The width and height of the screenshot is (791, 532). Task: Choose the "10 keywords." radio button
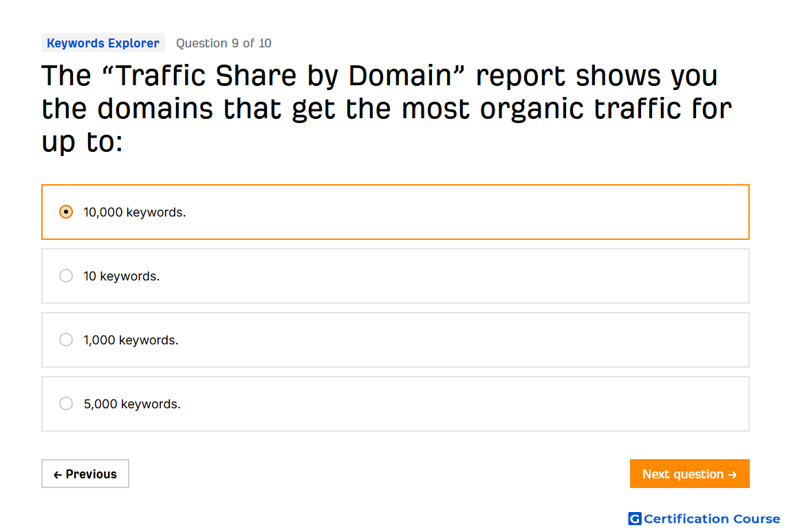[65, 276]
